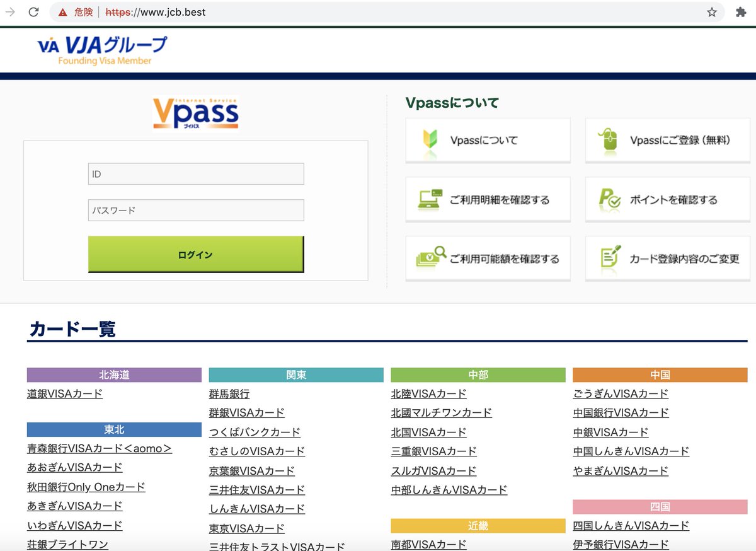Open the Vpassについて button
Screen dimensions: 756x551
pos(488,140)
